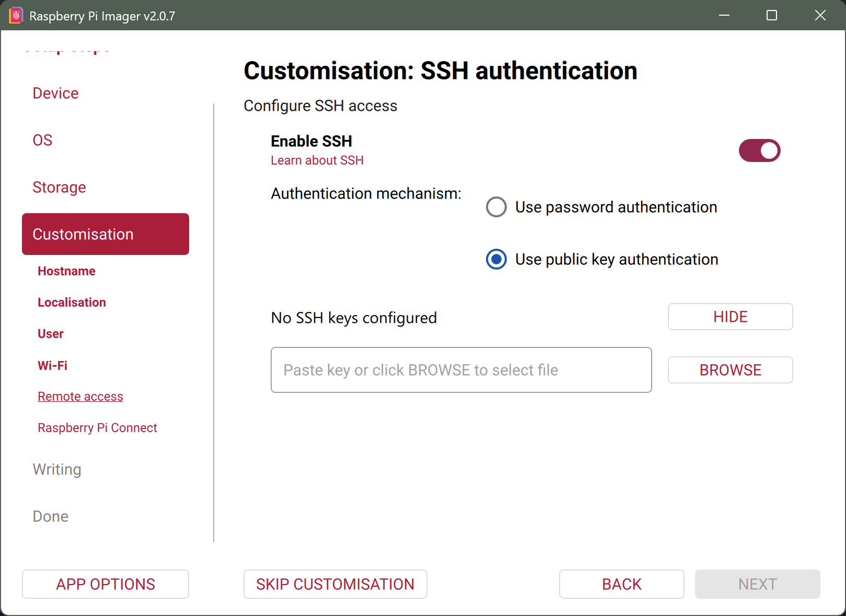Navigate to Localisation settings
This screenshot has height=616, width=846.
[72, 303]
